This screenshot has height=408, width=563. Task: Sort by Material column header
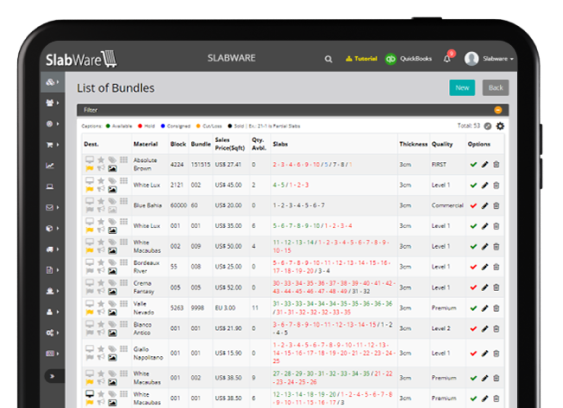tap(145, 144)
